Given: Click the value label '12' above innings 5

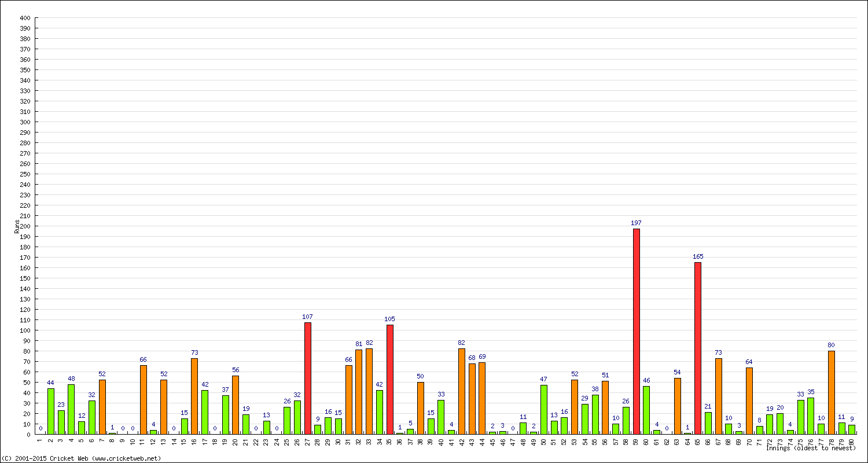Looking at the screenshot, I should 82,416.
